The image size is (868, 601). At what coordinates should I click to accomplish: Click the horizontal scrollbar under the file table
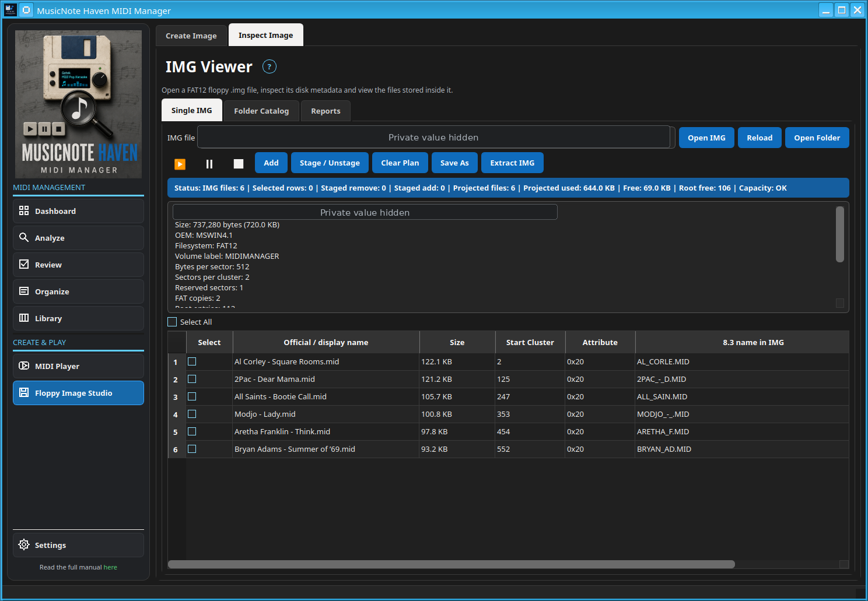[451, 564]
